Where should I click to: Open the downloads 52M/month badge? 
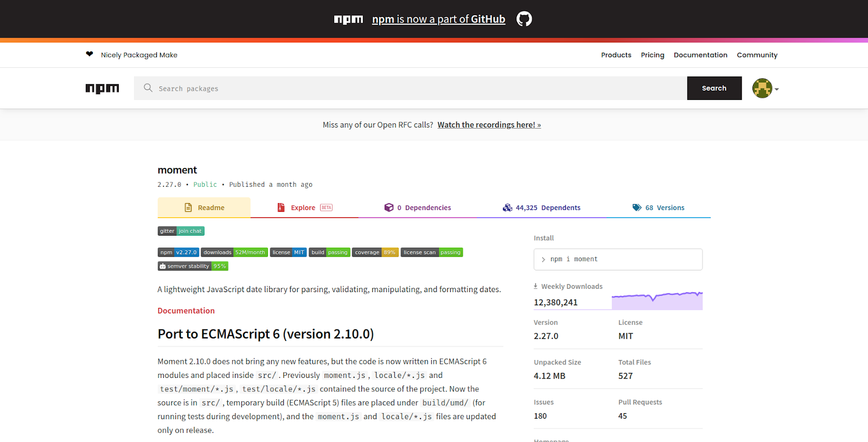[x=234, y=252]
